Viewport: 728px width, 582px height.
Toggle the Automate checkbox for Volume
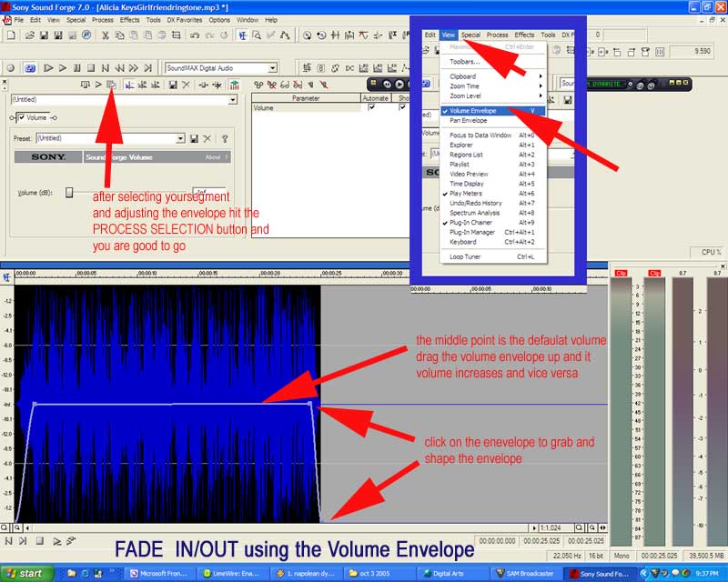click(371, 107)
